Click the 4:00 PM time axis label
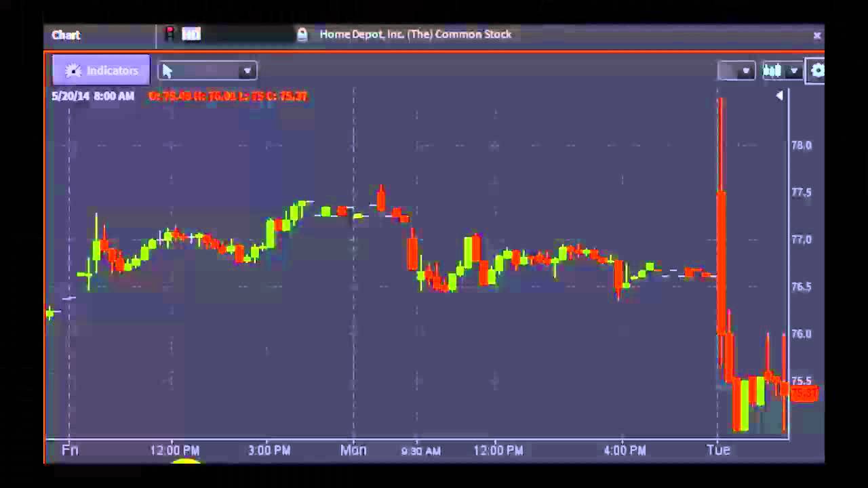This screenshot has height=488, width=868. [x=625, y=450]
